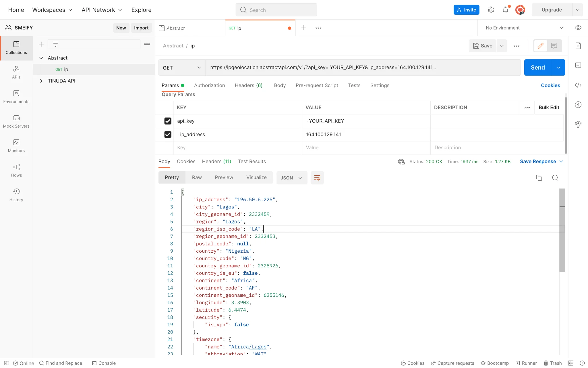Open the Flows sidebar section
The height and width of the screenshot is (368, 588).
tap(16, 170)
